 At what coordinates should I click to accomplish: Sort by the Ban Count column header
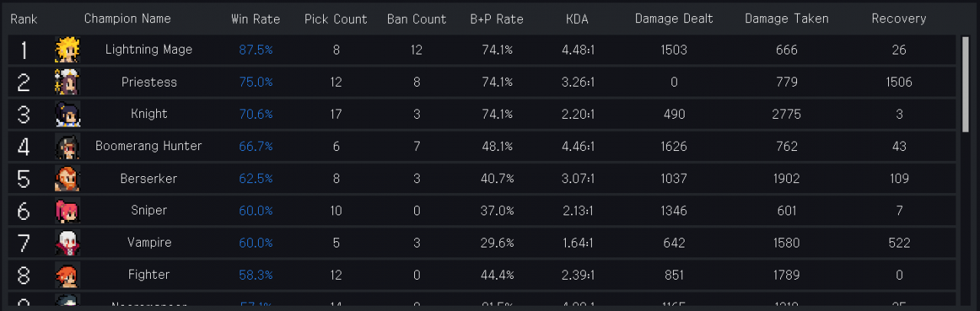[x=416, y=19]
